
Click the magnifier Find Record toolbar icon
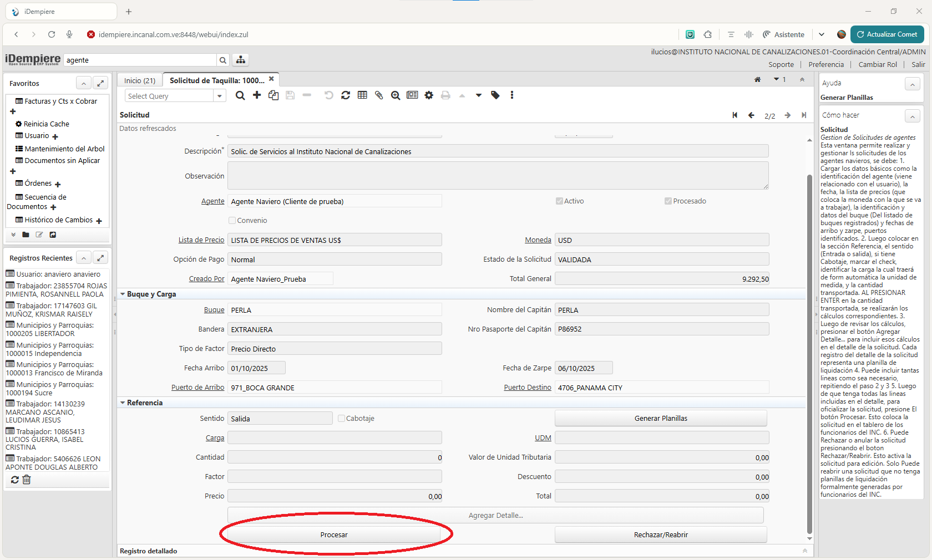point(240,95)
